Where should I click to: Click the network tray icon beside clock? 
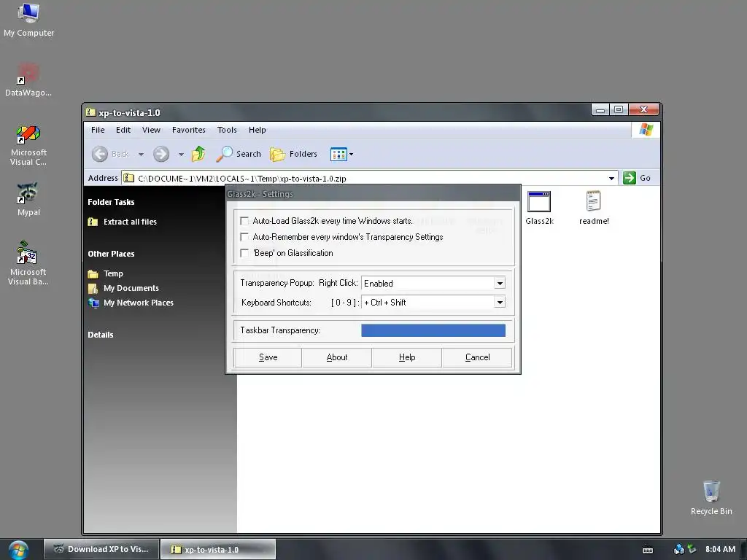(x=692, y=550)
